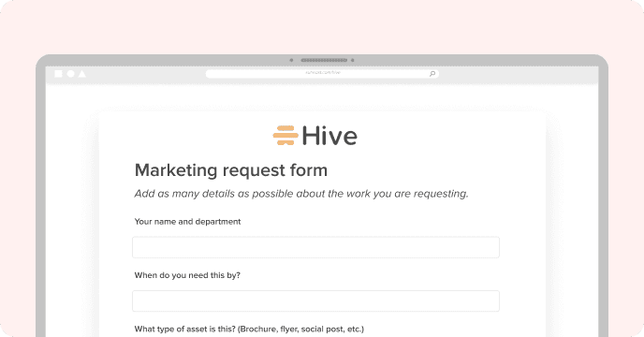Click the Hive logo

coord(315,136)
